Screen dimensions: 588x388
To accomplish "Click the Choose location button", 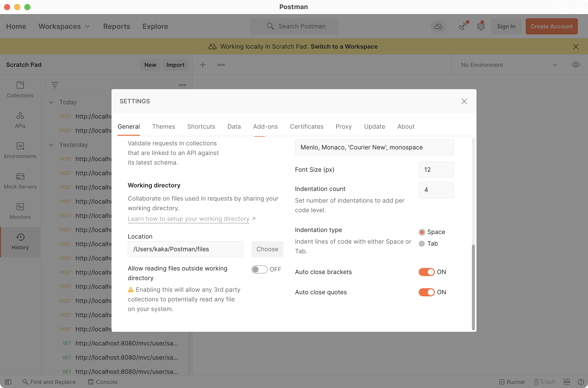I will coord(267,249).
